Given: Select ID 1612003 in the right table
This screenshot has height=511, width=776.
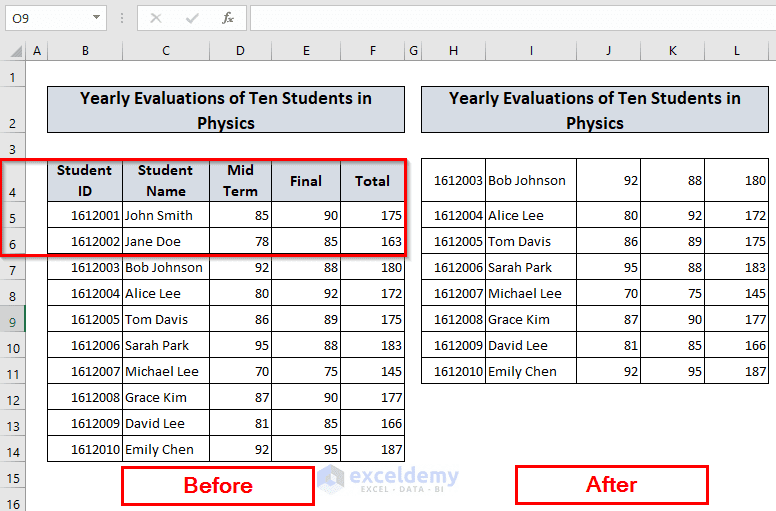Looking at the screenshot, I should [453, 180].
